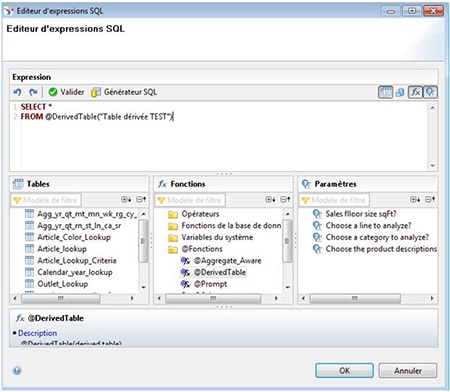Select the @Prompt function
Image resolution: width=450 pixels, height=392 pixels.
[210, 284]
